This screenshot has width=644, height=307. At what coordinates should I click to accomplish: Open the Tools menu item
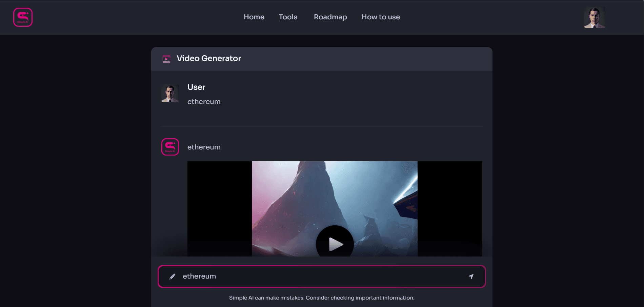[x=287, y=17]
